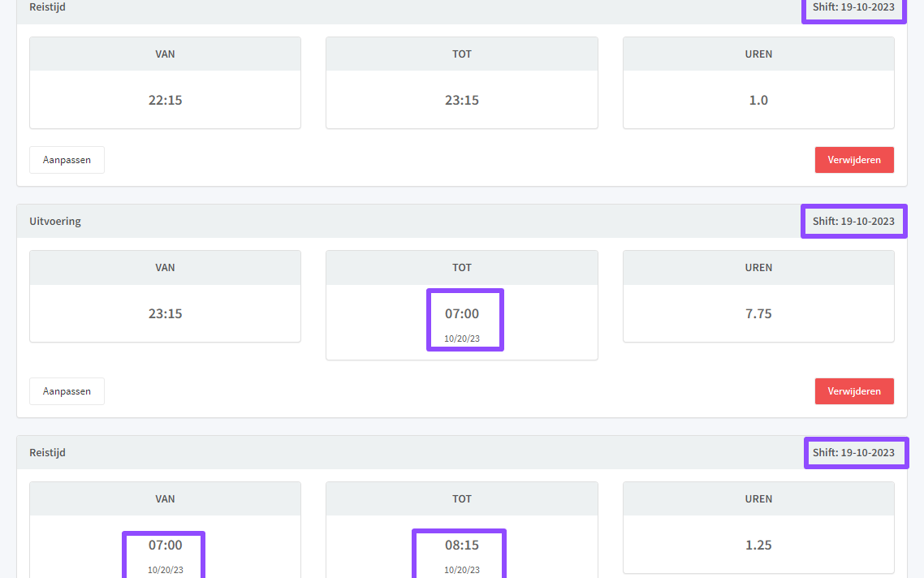This screenshot has width=924, height=578.
Task: Select the 22:15 VAN time value
Action: coord(165,101)
